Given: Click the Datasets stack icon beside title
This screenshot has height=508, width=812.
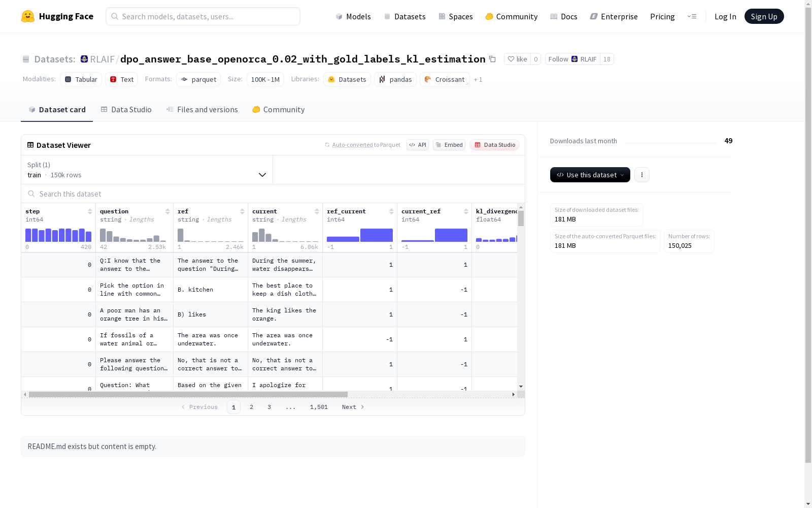Looking at the screenshot, I should (26, 59).
